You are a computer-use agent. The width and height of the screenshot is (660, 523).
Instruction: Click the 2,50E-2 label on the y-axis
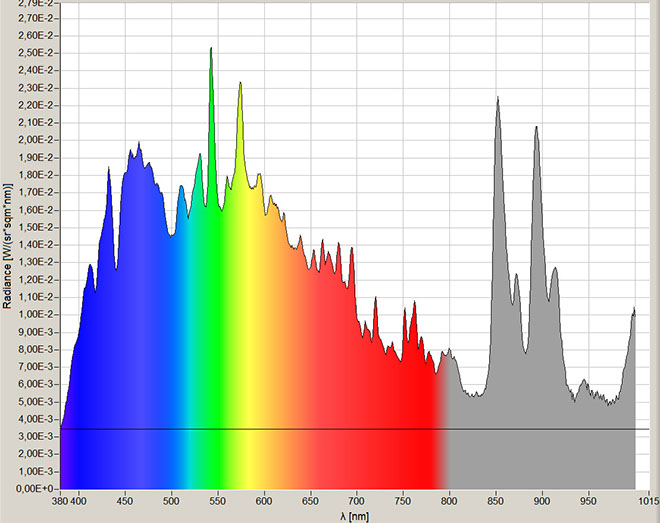[38, 53]
